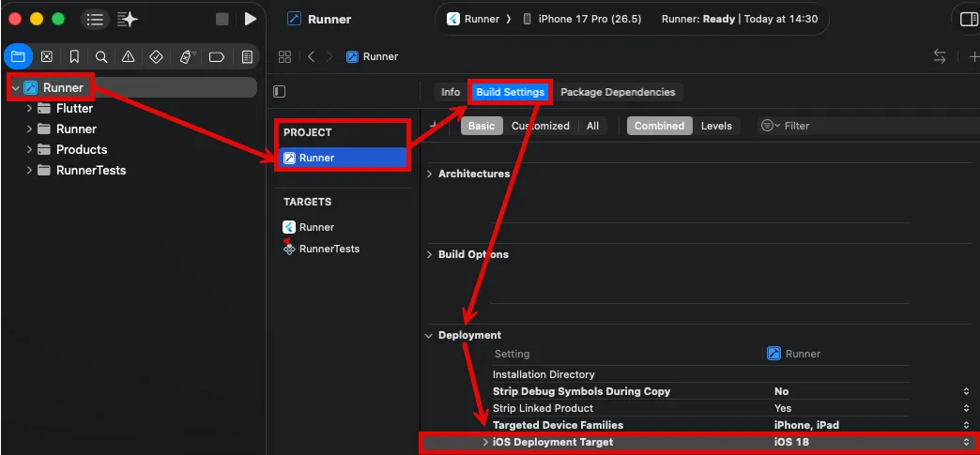Click the add build setting plus button
This screenshot has width=980, height=455.
(433, 126)
